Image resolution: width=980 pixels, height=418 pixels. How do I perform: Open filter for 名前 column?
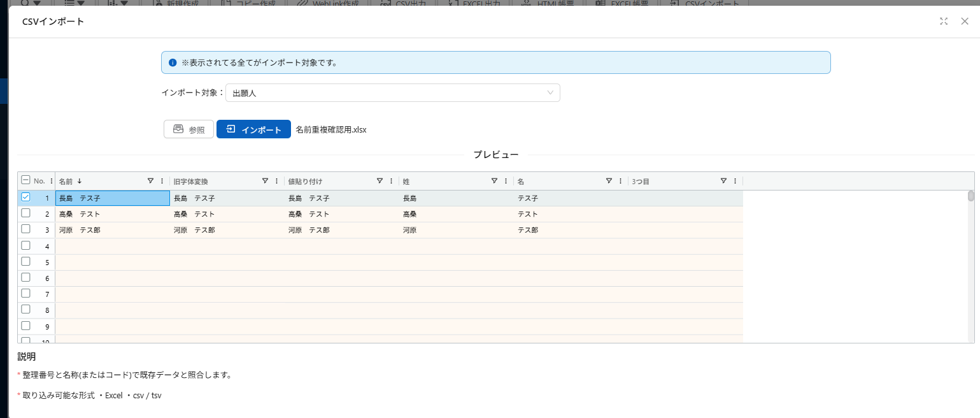point(150,181)
